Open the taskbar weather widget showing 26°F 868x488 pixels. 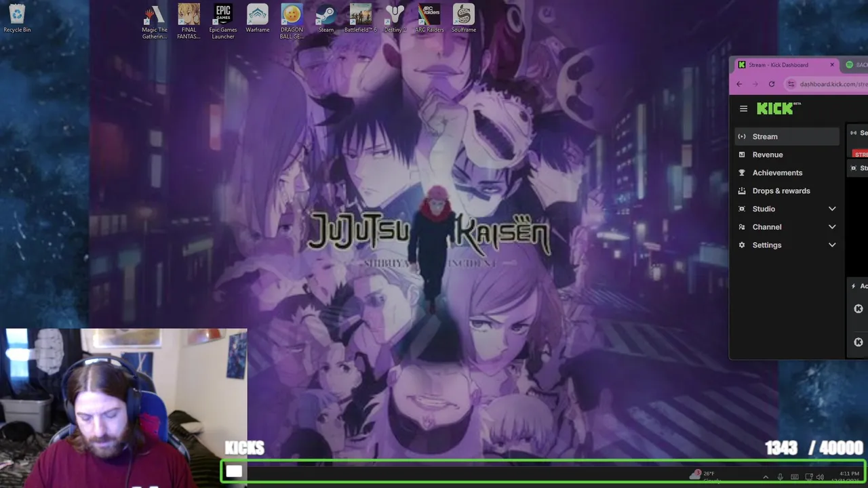(704, 476)
